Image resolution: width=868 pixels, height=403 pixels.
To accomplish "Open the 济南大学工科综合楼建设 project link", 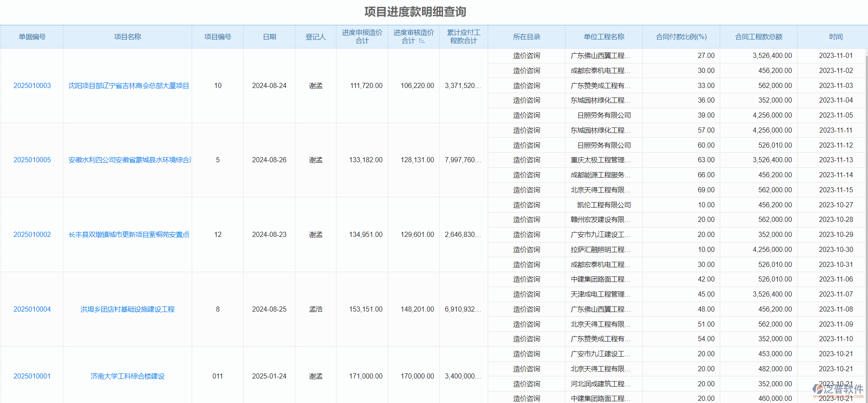I will [x=127, y=376].
